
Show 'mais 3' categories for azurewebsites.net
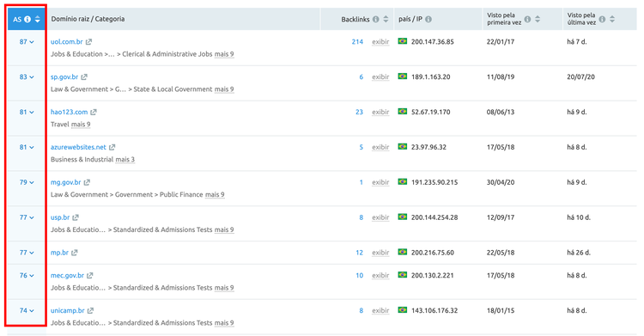[125, 160]
